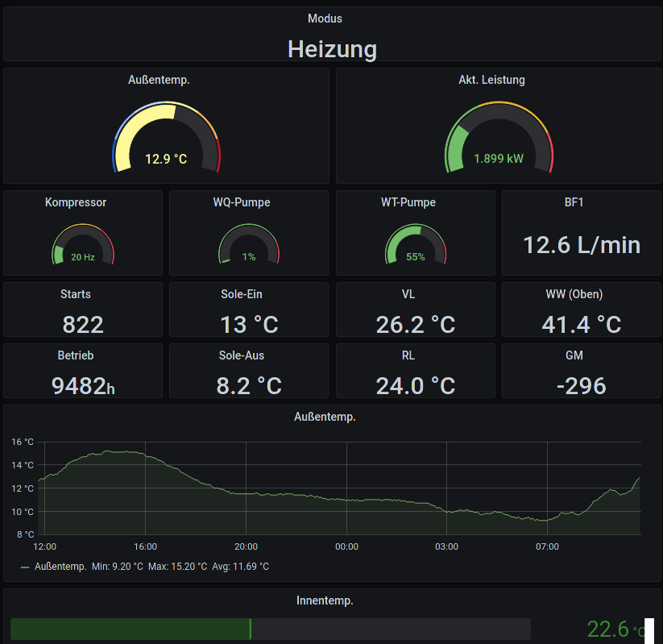This screenshot has width=663, height=644.
Task: Click the 20:00 time axis label
Action: [x=246, y=546]
